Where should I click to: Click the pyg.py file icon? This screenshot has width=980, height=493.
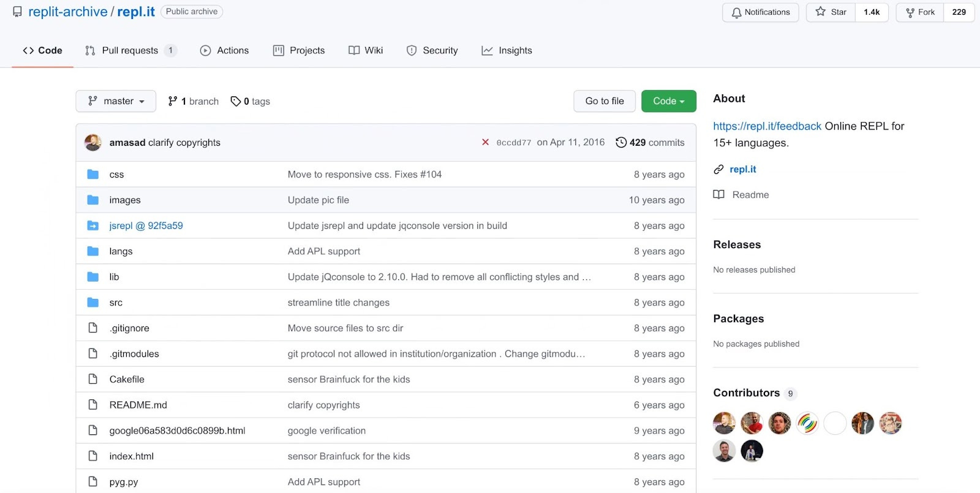[x=93, y=482]
